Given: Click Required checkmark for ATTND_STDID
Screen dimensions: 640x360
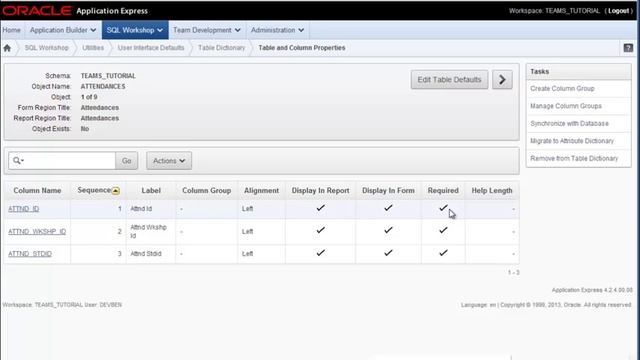Looking at the screenshot, I should pos(443,253).
